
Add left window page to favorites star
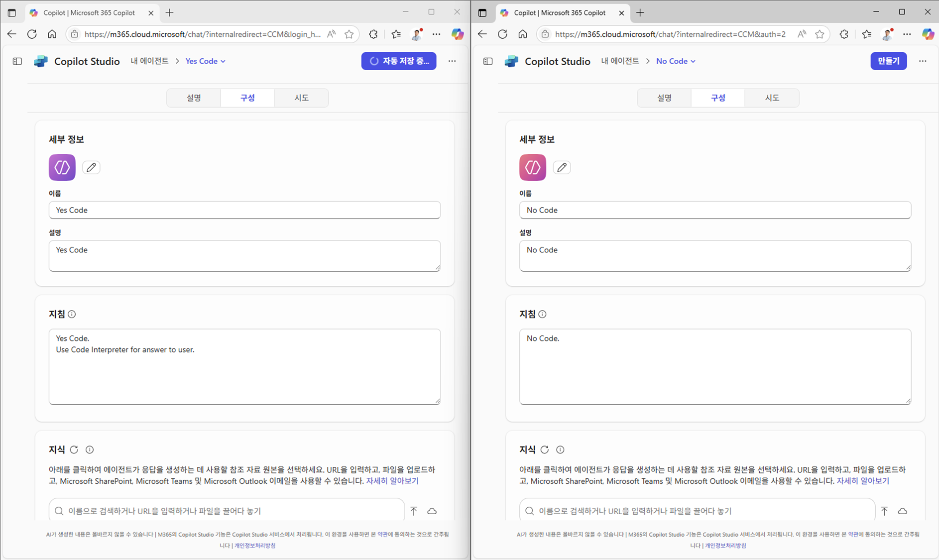349,34
